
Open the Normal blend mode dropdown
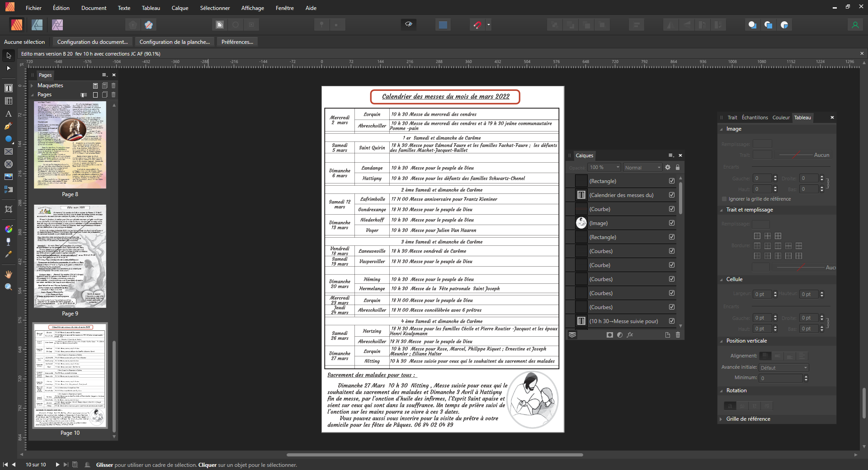pyautogui.click(x=642, y=167)
